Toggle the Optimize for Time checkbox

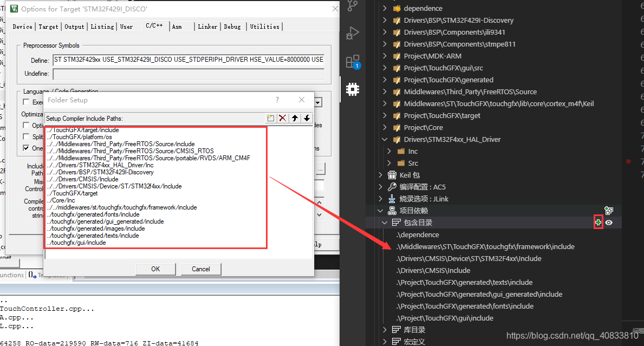tap(27, 125)
